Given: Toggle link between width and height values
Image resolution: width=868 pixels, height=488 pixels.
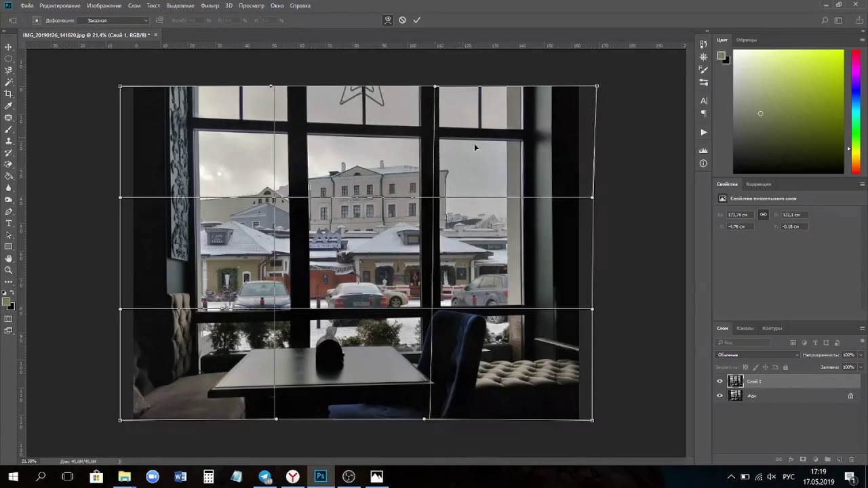Looking at the screenshot, I should [763, 215].
